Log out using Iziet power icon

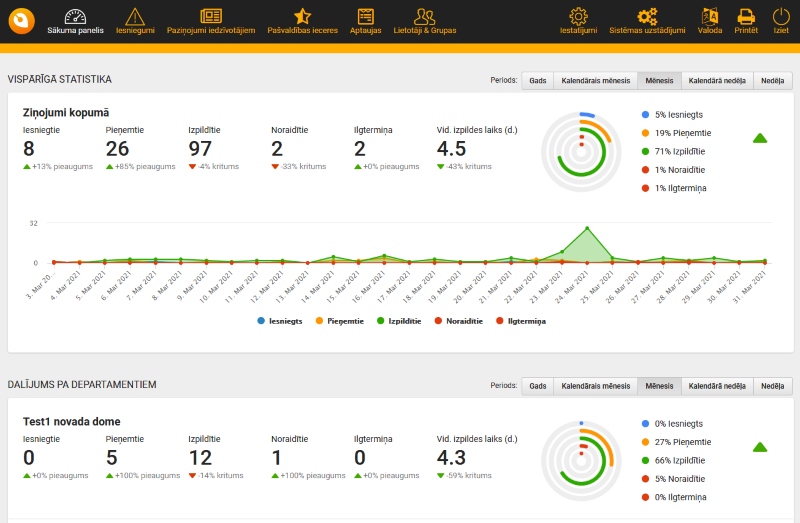point(781,16)
